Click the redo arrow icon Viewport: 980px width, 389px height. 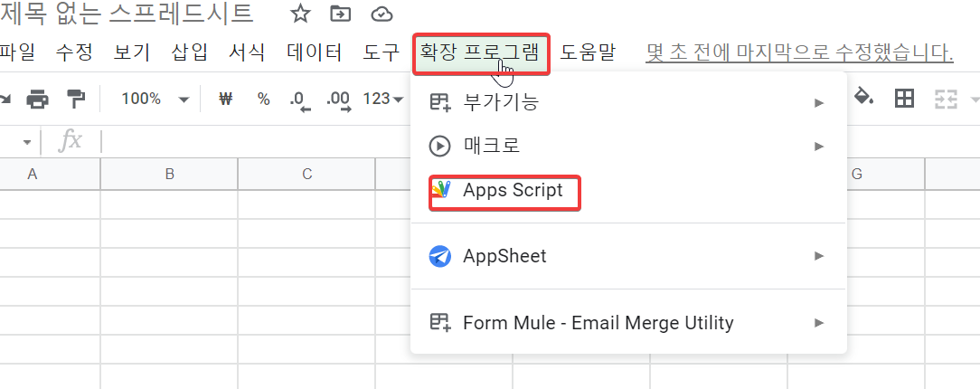(x=5, y=99)
